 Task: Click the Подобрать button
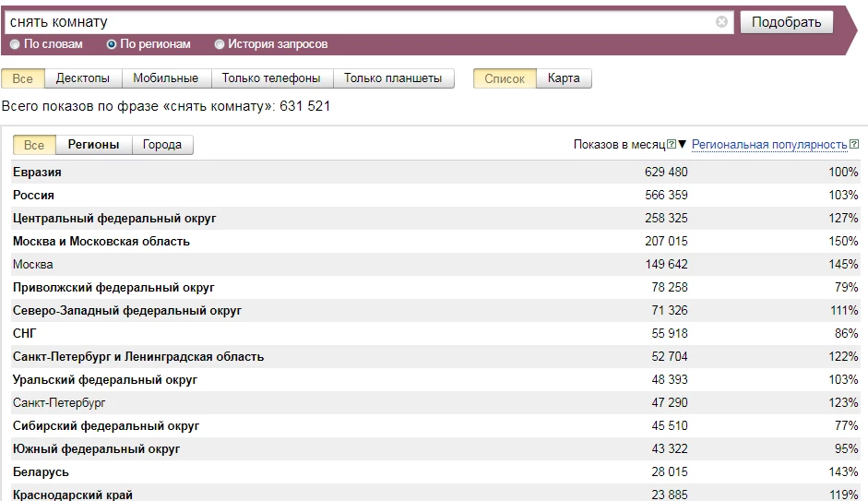787,22
